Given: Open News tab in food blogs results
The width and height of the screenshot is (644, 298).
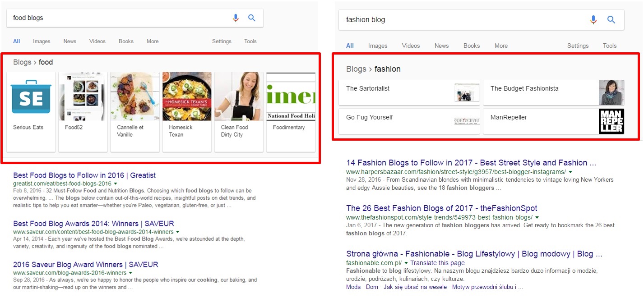Looking at the screenshot, I should pyautogui.click(x=70, y=41).
